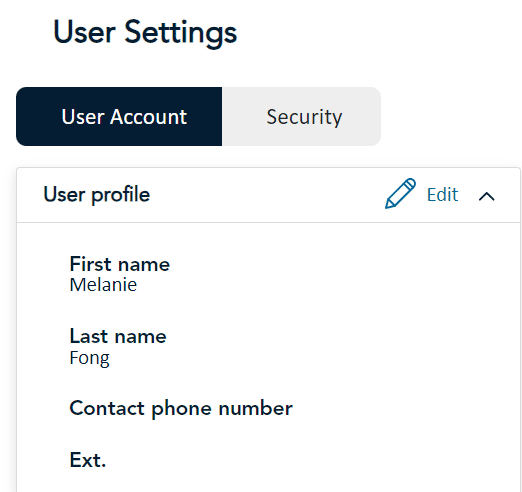Click the word name after First
Image resolution: width=522 pixels, height=492 pixels.
click(x=144, y=265)
